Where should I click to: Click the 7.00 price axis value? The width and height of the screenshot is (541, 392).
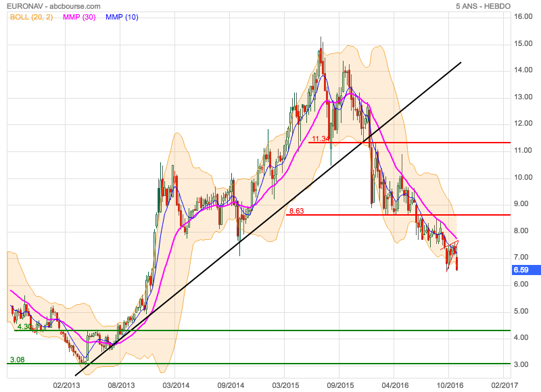[x=521, y=258]
